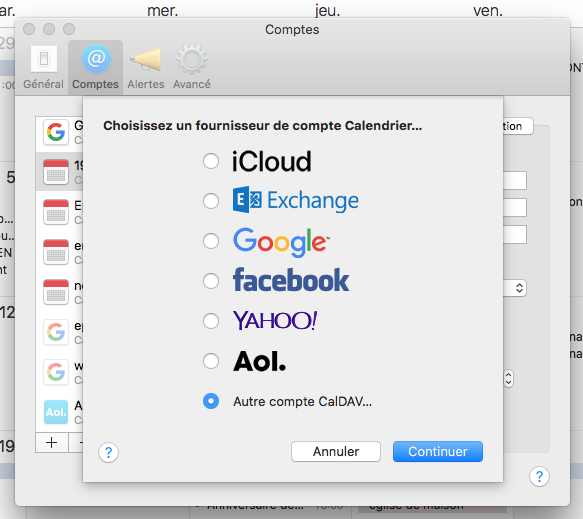
Task: Open the Général preferences tab
Action: (x=44, y=67)
